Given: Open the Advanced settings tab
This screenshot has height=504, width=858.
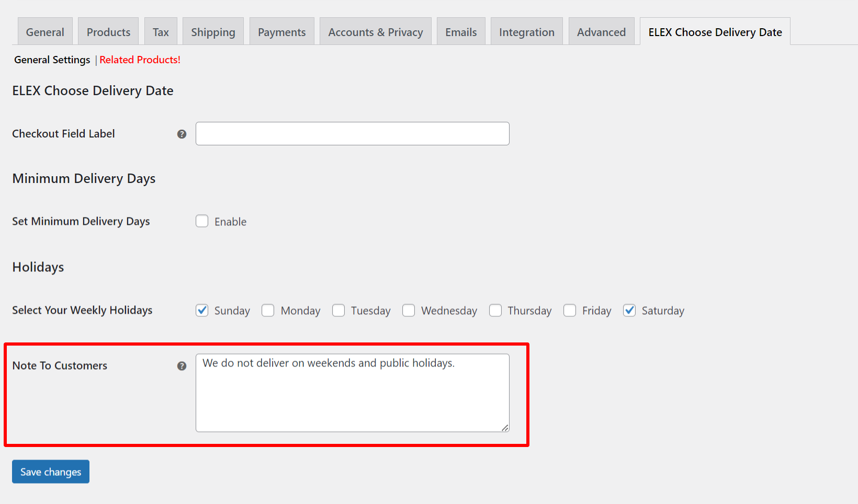Looking at the screenshot, I should click(601, 31).
